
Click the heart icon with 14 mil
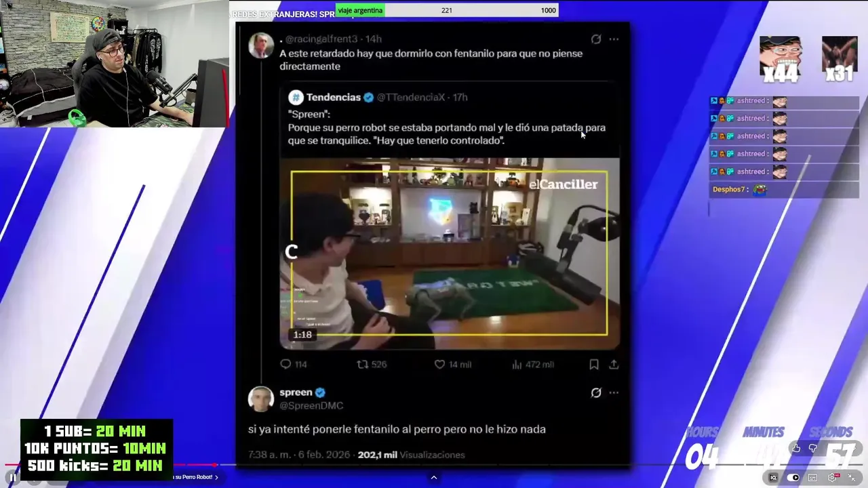point(439,364)
